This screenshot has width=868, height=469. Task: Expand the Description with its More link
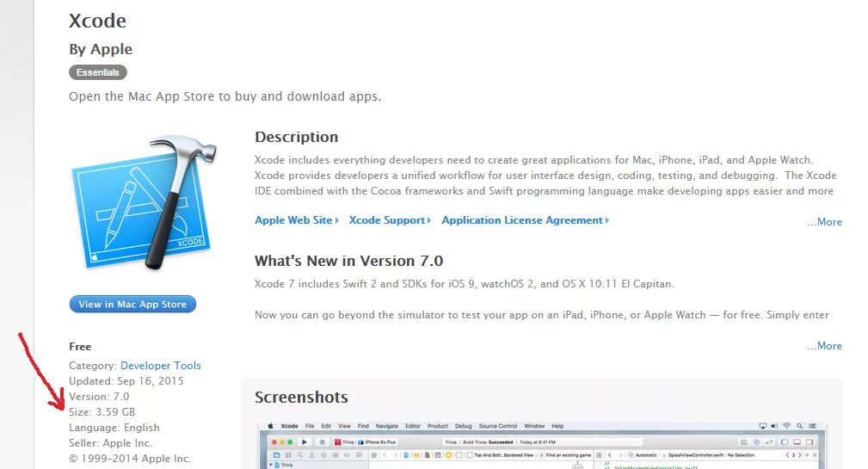click(x=825, y=221)
